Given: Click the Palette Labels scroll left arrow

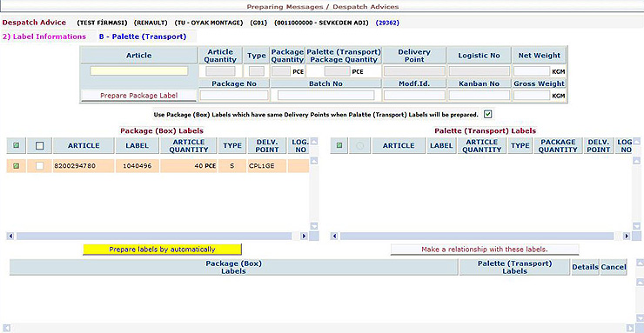Looking at the screenshot, I should [334, 236].
